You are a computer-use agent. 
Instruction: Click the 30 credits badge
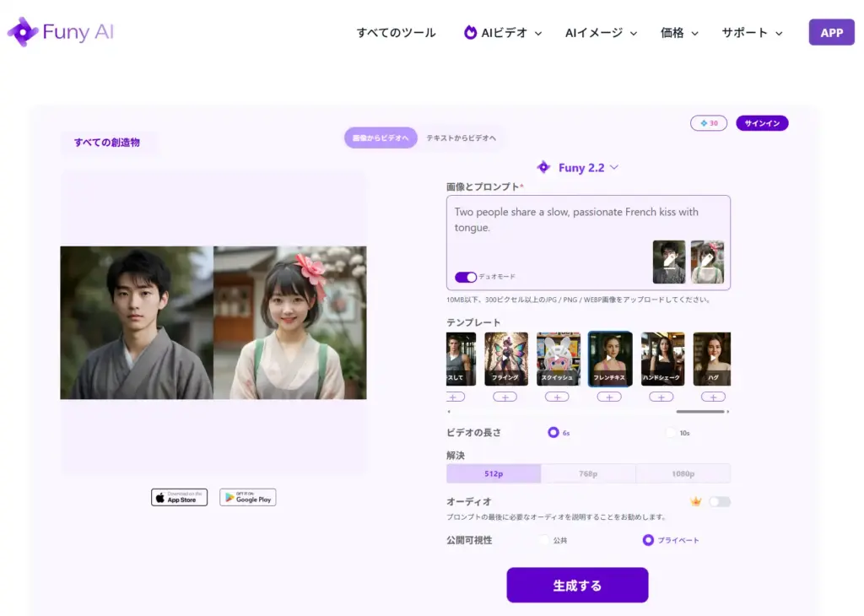(x=708, y=123)
